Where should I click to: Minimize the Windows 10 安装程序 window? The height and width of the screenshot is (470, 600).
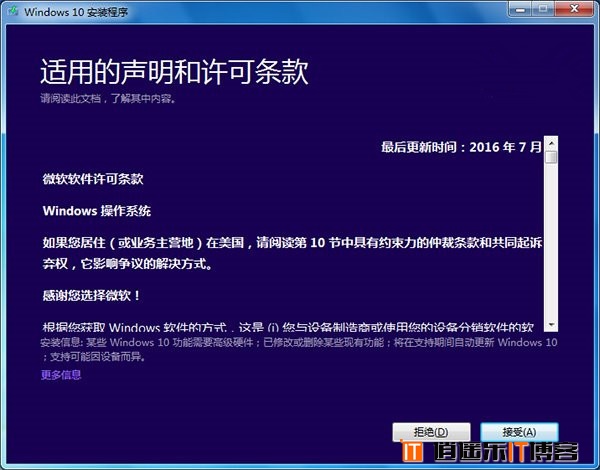520,9
